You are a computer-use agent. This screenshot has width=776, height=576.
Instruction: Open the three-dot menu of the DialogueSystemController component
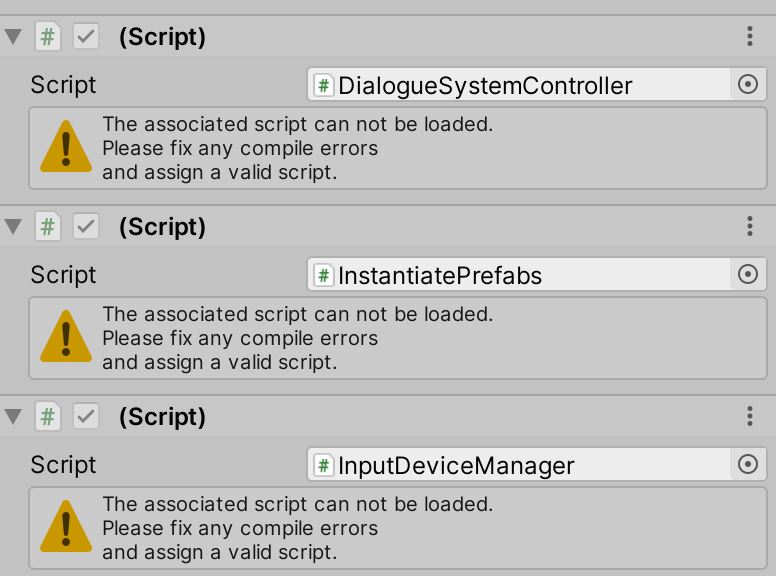click(x=750, y=36)
